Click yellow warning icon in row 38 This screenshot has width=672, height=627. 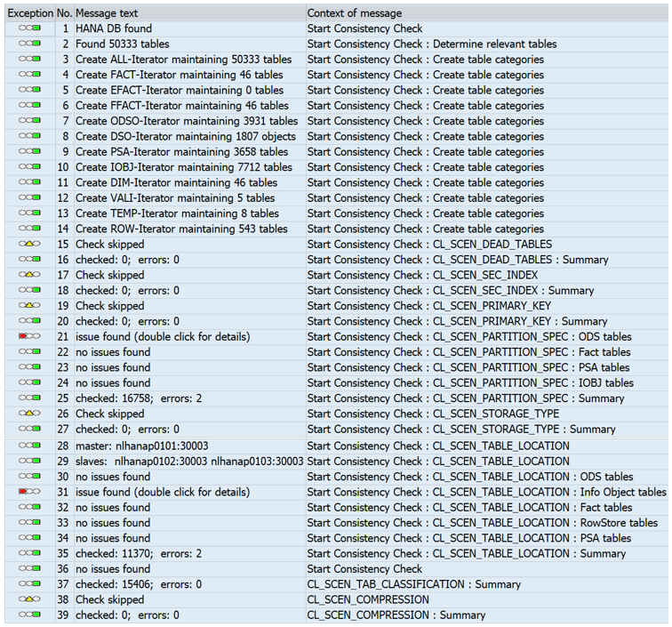tap(29, 599)
